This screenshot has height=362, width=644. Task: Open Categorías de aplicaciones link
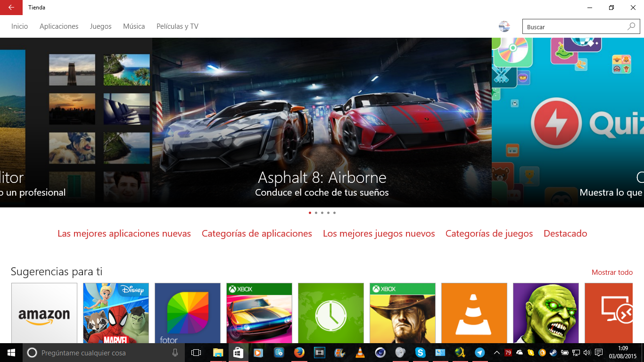pyautogui.click(x=257, y=233)
